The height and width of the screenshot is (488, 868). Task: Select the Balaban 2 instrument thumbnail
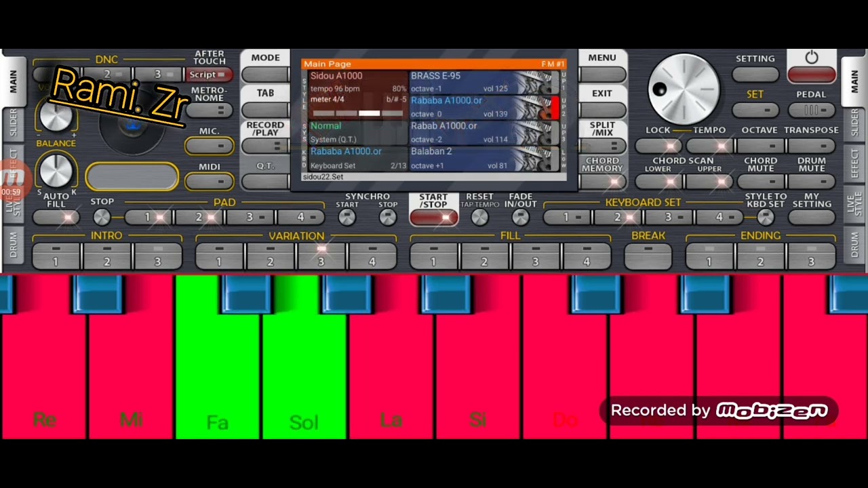[x=536, y=159]
